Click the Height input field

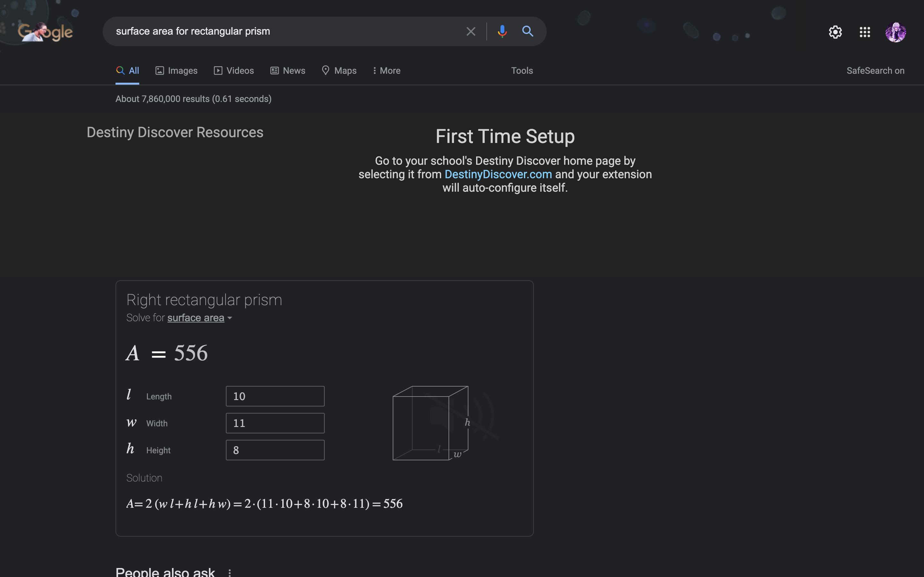click(x=275, y=450)
